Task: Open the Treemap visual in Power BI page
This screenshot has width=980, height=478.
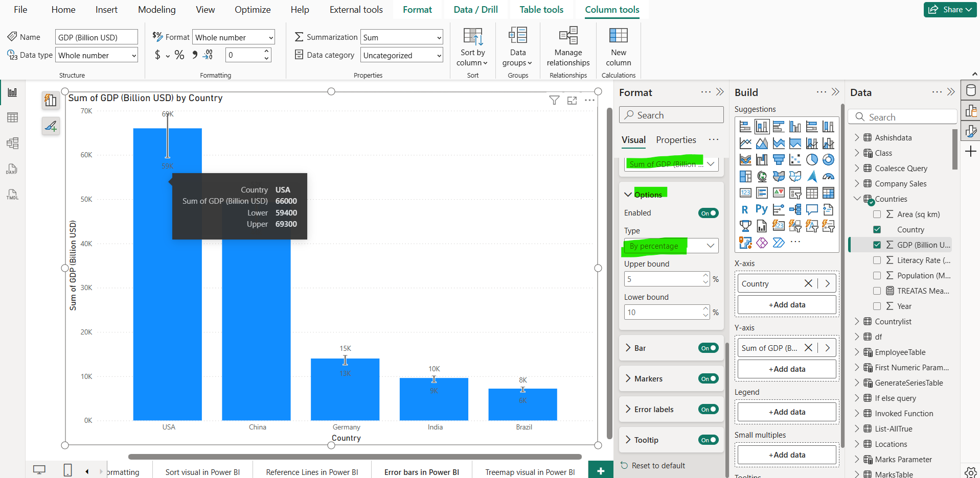Action: (x=529, y=471)
